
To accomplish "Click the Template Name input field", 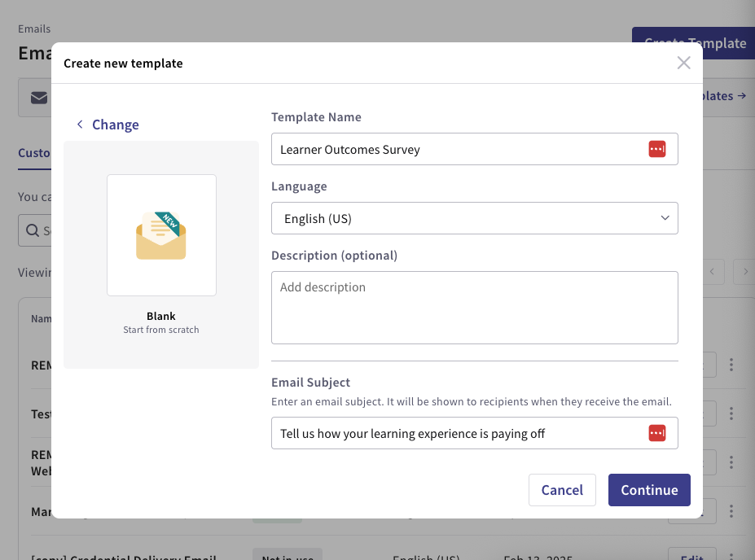I will [x=474, y=149].
